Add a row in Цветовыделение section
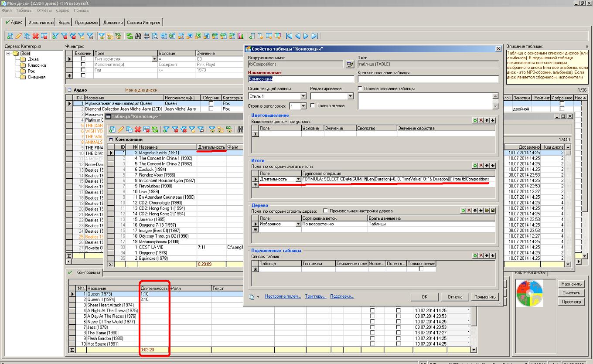593x364 pixels. click(x=475, y=120)
